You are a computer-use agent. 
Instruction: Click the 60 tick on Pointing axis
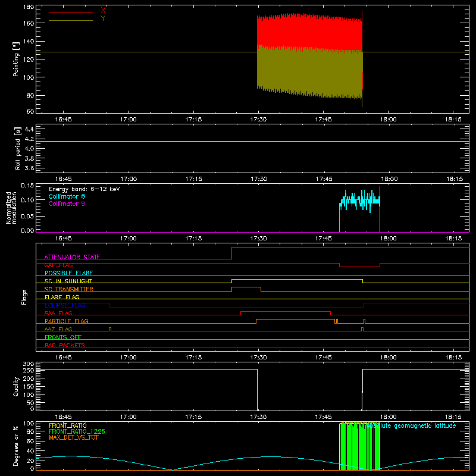(x=30, y=111)
